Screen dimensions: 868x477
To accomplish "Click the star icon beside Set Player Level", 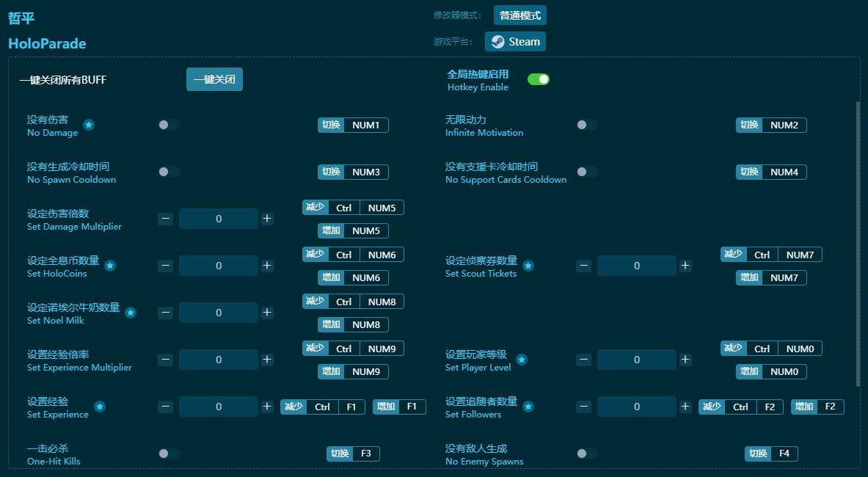I will pyautogui.click(x=522, y=360).
